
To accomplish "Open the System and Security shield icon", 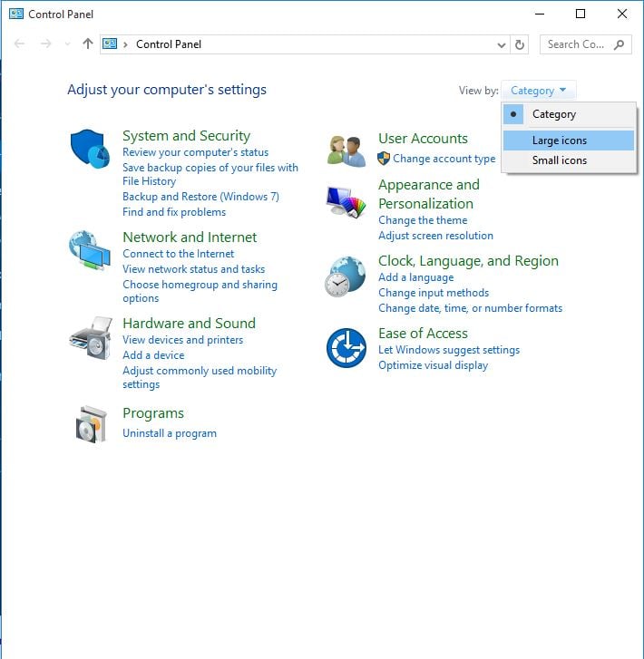I will (90, 149).
